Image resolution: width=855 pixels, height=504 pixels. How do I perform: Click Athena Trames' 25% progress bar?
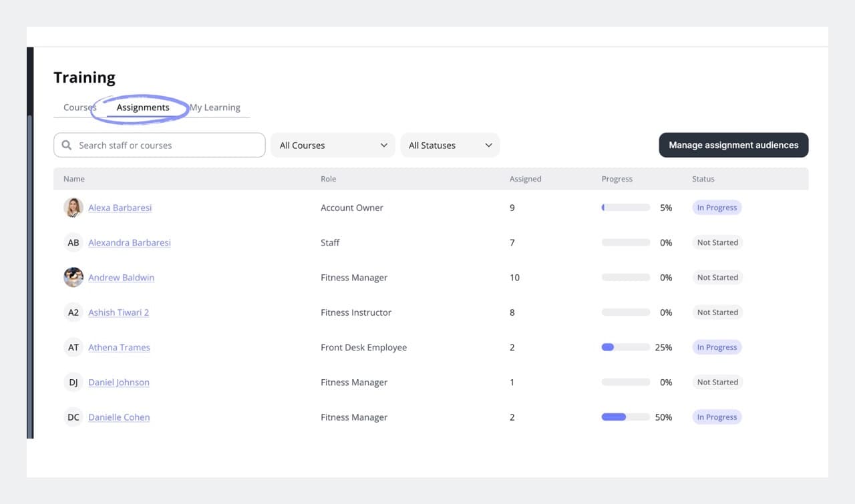(x=626, y=347)
